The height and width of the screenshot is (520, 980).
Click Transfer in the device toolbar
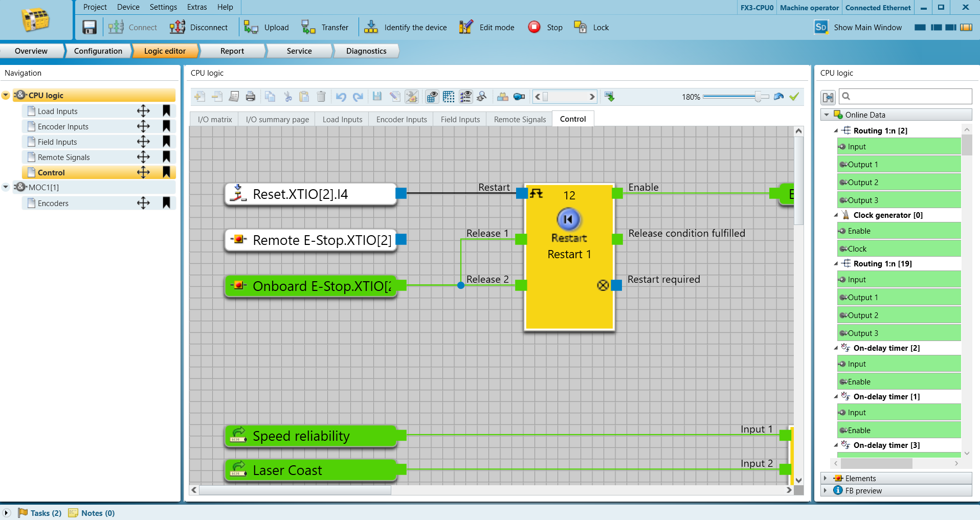[325, 27]
